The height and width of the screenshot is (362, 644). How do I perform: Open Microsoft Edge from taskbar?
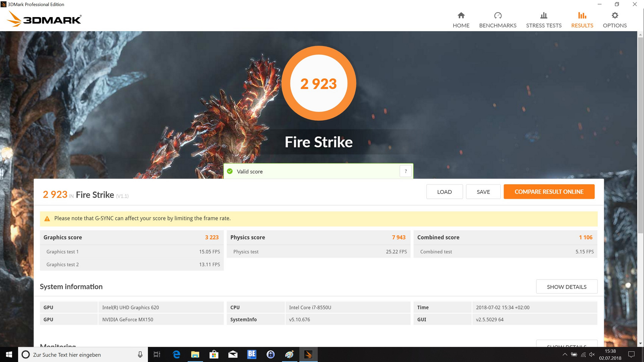176,355
